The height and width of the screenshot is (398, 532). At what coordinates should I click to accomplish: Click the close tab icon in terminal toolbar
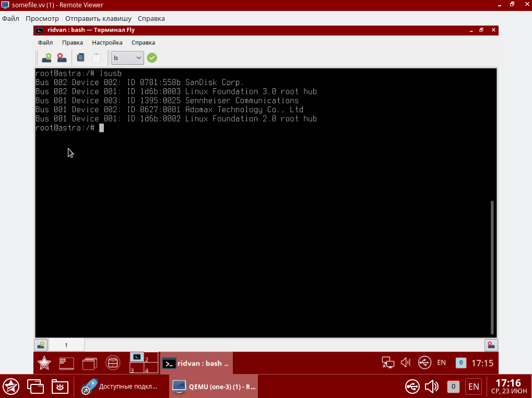pos(62,57)
